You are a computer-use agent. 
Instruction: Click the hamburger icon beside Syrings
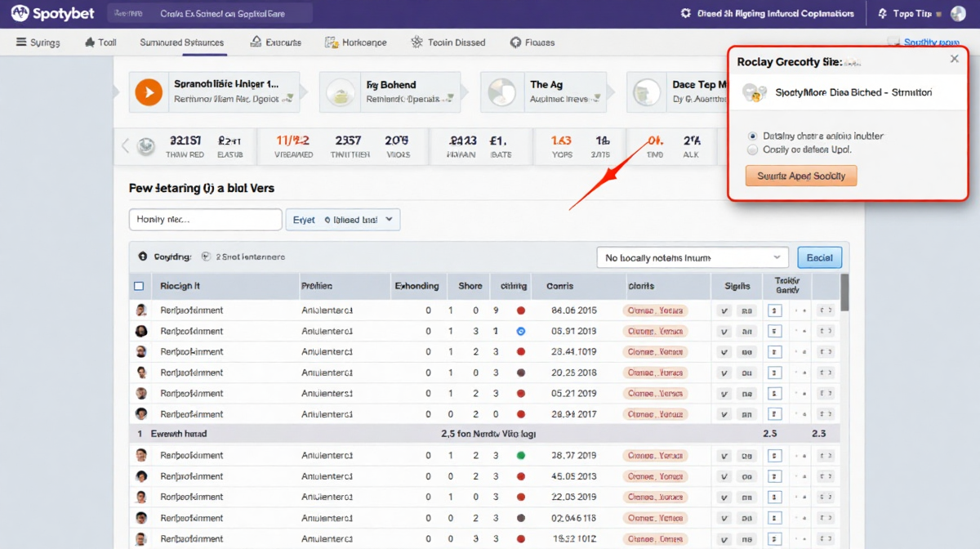[20, 42]
